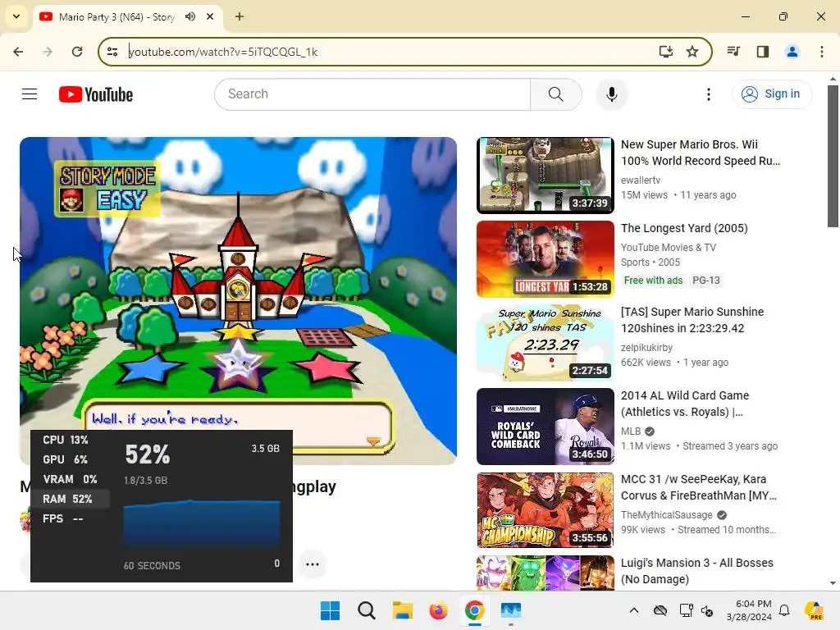This screenshot has width=840, height=630.
Task: Select FPS row in performance overlay
Action: 71,518
